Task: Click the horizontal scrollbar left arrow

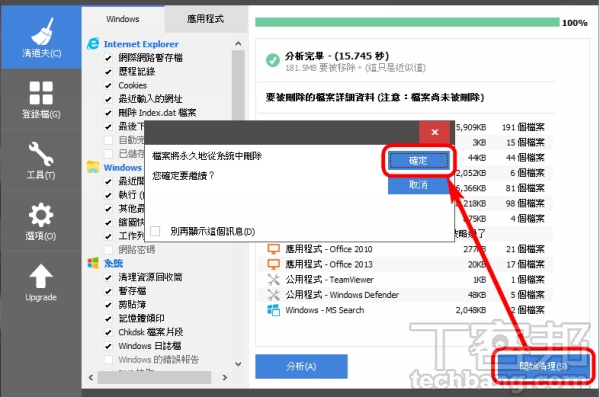Action: [91, 377]
